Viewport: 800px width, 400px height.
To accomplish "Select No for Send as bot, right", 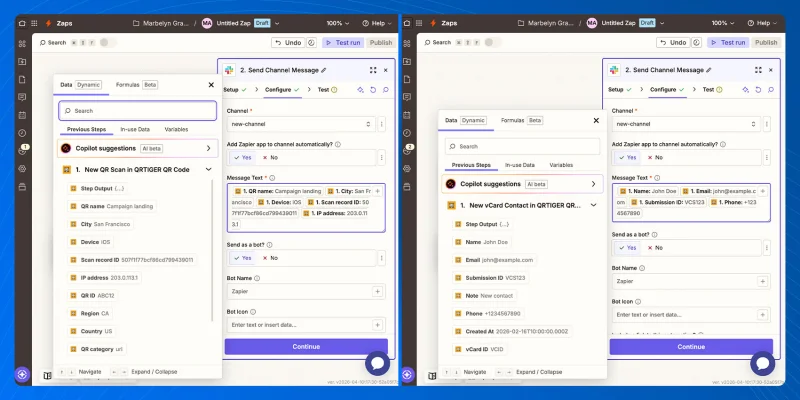I will click(x=655, y=248).
